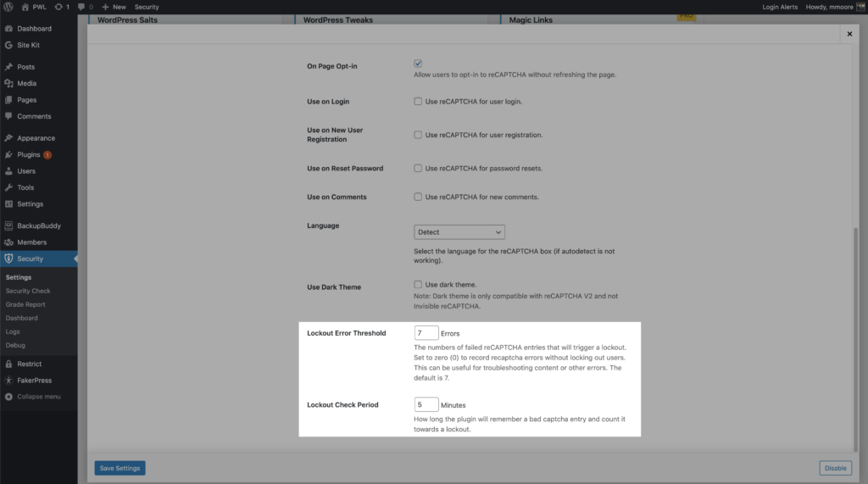Open the PWL site home icon

25,7
